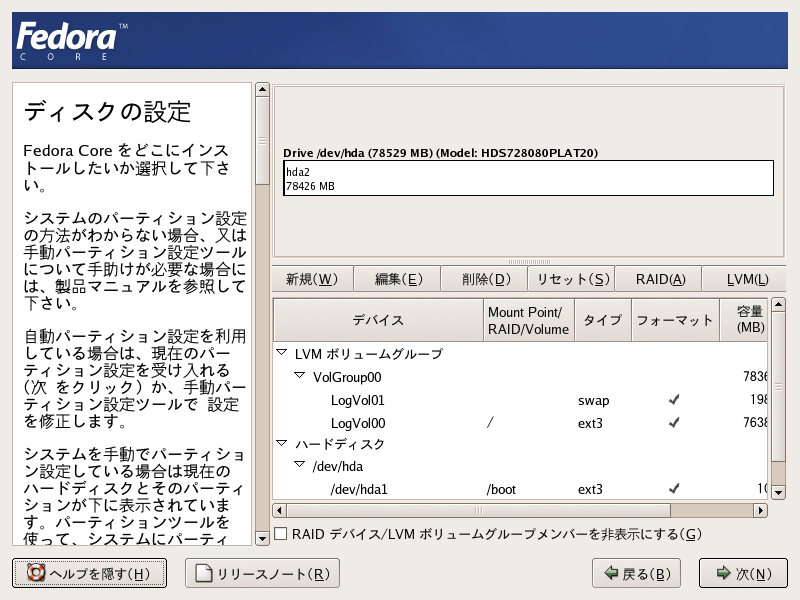Sort by the フォーマット column header
The image size is (800, 600).
click(x=675, y=320)
